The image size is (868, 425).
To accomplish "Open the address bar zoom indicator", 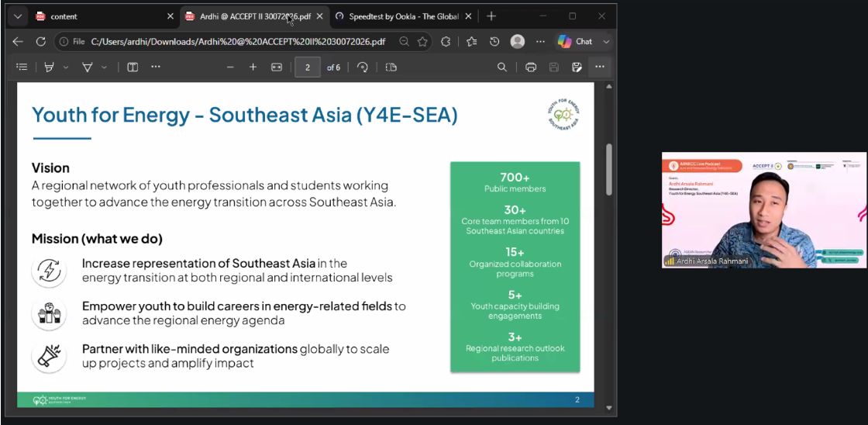I will [404, 42].
